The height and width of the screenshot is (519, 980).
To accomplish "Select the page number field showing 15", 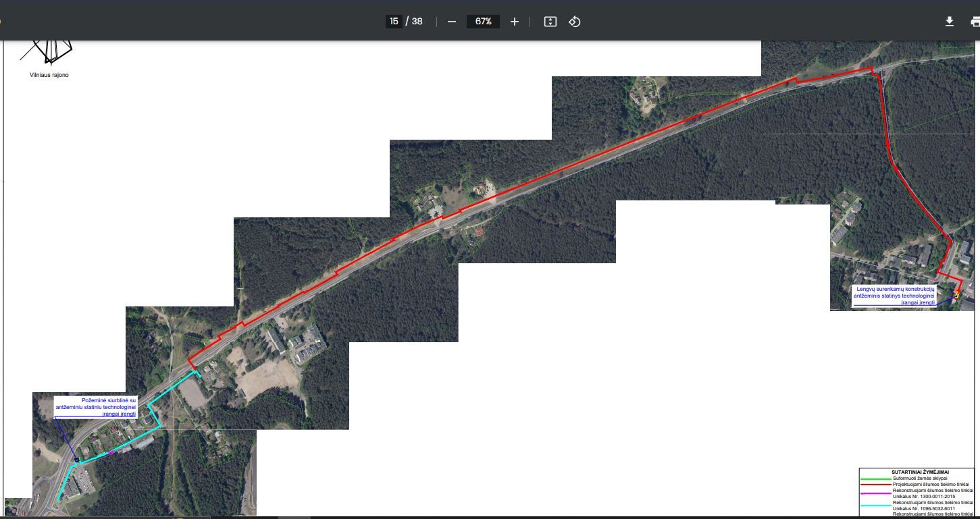I will (x=394, y=22).
